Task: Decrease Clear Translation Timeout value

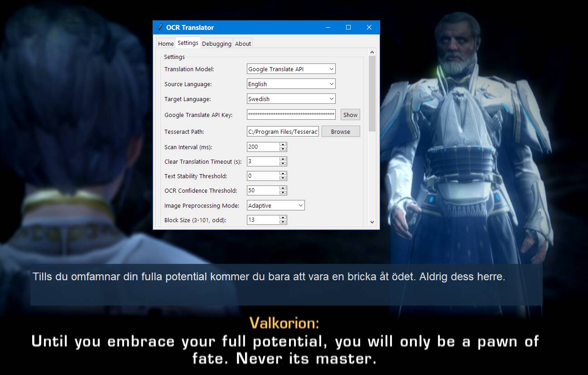Action: coord(283,164)
